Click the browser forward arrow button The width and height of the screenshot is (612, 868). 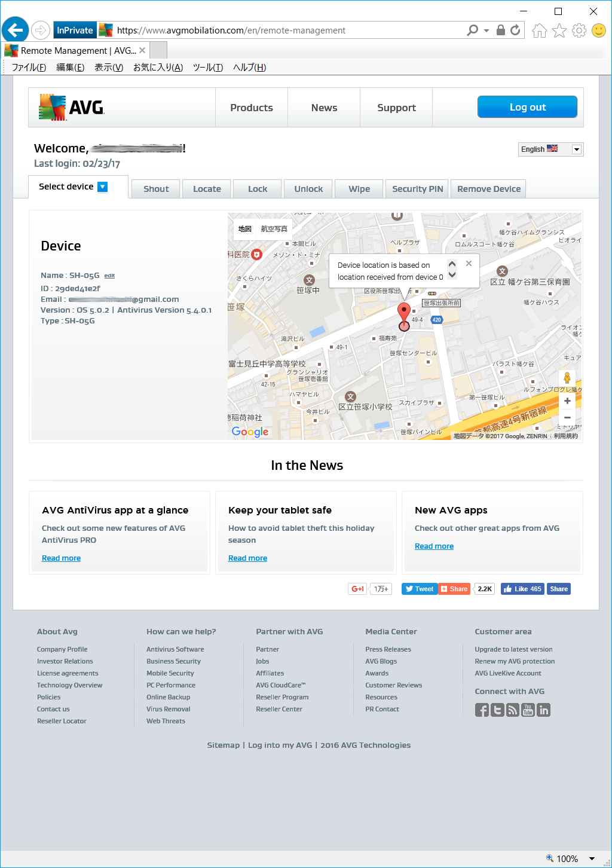[x=41, y=30]
